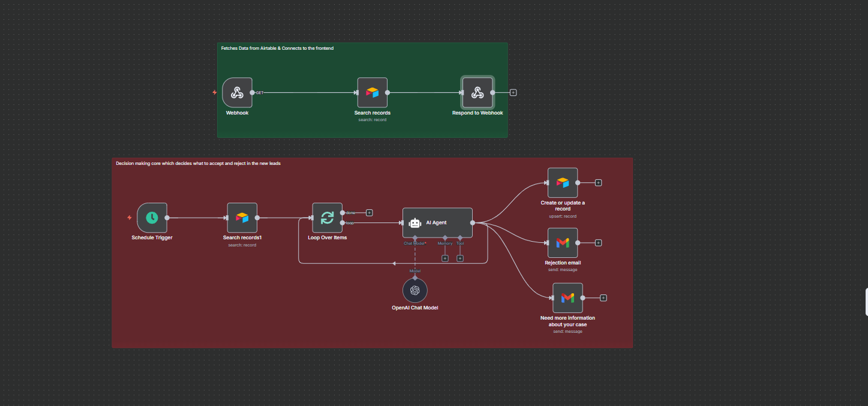Add a Memory to the AI Agent
Image resolution: width=868 pixels, height=406 pixels.
tap(444, 258)
